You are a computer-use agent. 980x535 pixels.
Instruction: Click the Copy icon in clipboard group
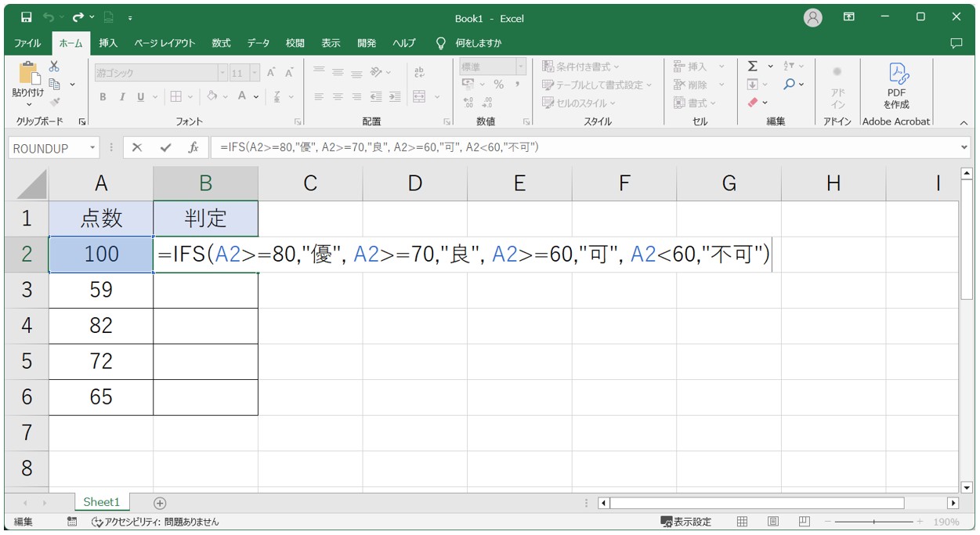(55, 84)
